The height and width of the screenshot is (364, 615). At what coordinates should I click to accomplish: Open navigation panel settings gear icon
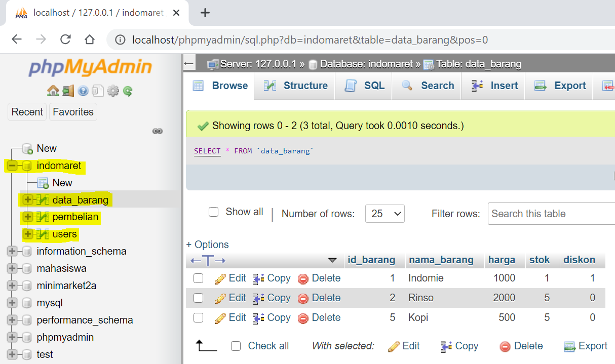point(113,91)
